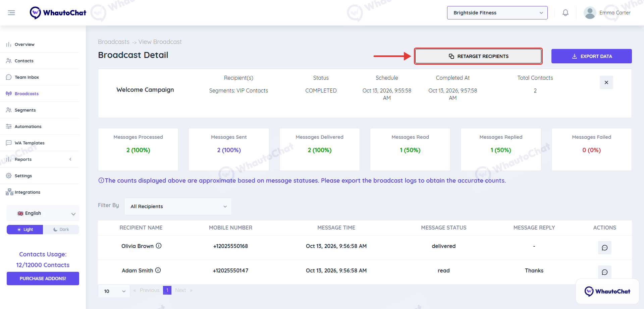Click the Automations sliders icon

click(x=9, y=126)
